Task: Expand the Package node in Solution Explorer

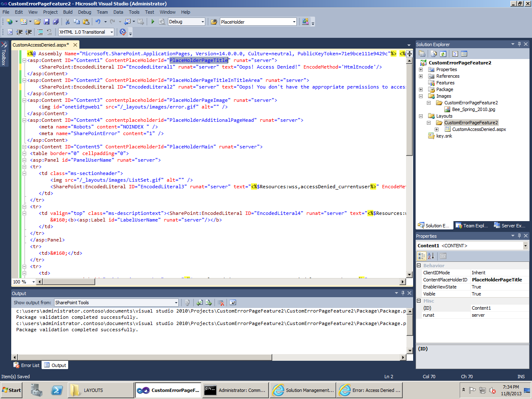Action: [x=421, y=89]
